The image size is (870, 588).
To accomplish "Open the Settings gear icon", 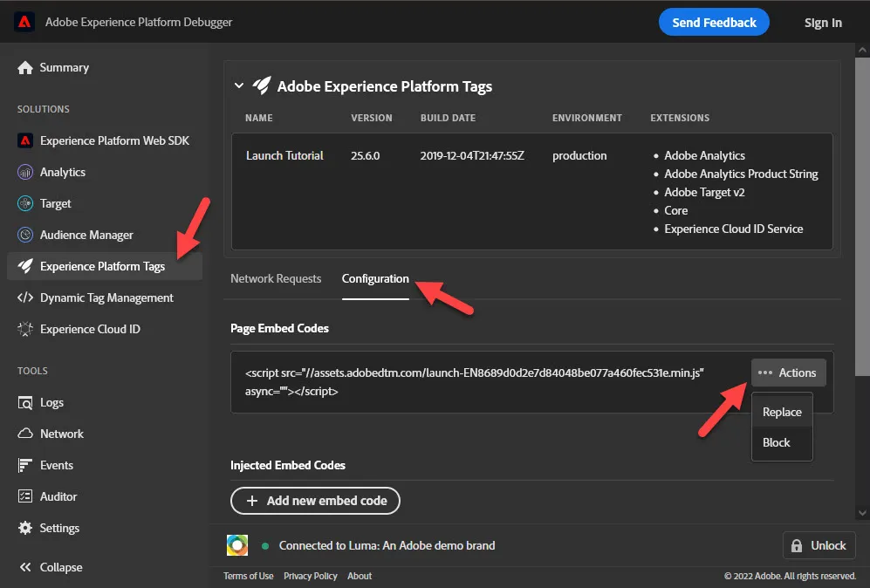I will click(25, 528).
